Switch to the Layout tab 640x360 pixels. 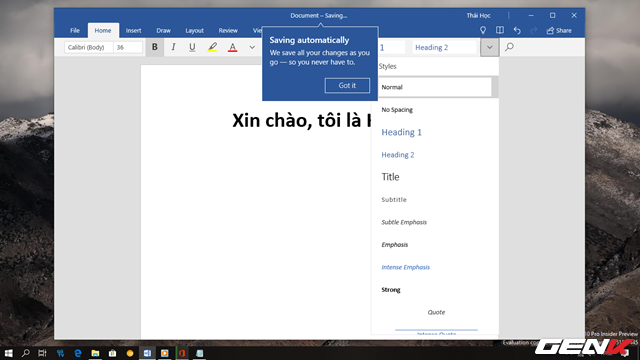tap(194, 30)
